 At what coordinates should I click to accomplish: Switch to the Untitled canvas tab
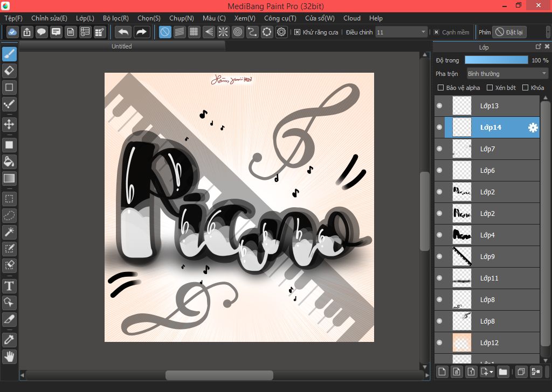122,46
